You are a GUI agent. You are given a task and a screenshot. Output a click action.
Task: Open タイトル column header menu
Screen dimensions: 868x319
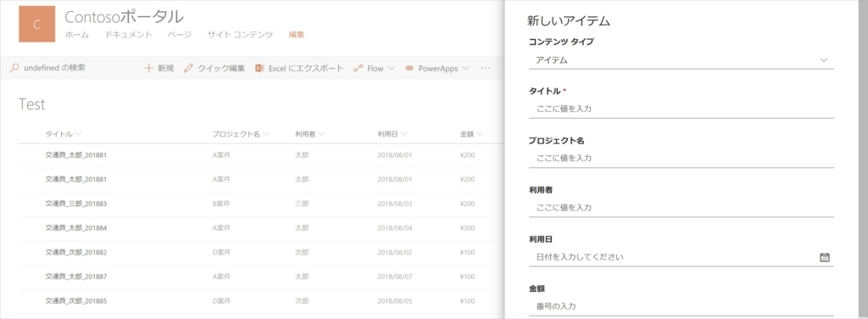pyautogui.click(x=63, y=134)
